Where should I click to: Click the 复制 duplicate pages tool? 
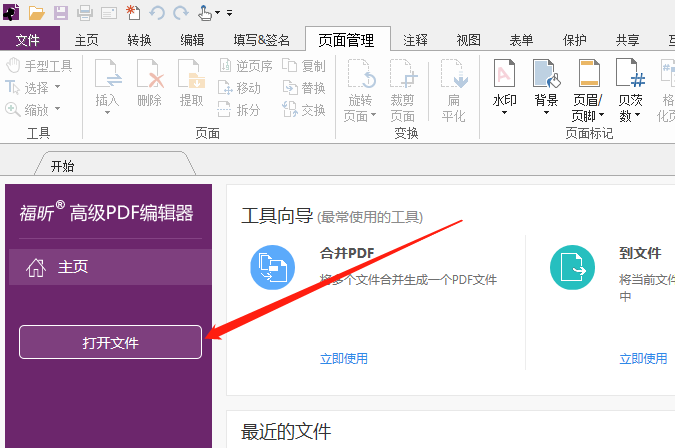point(304,66)
